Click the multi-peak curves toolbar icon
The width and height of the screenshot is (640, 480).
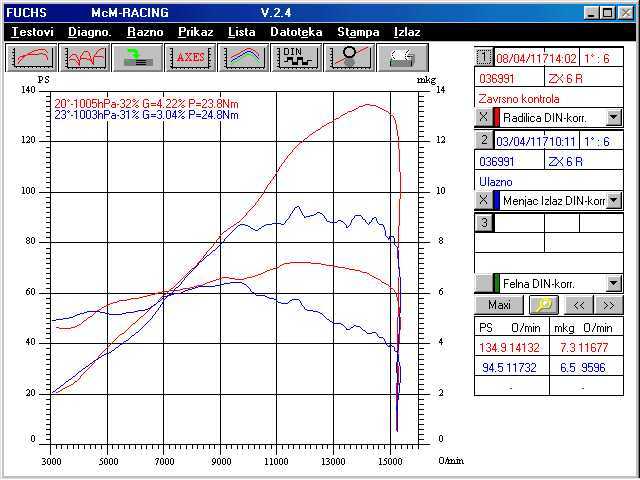pos(84,56)
